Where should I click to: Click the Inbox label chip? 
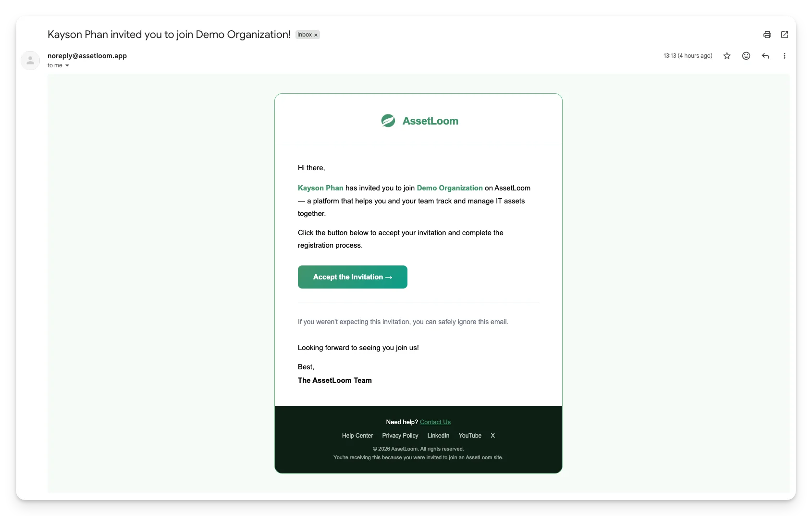coord(304,35)
